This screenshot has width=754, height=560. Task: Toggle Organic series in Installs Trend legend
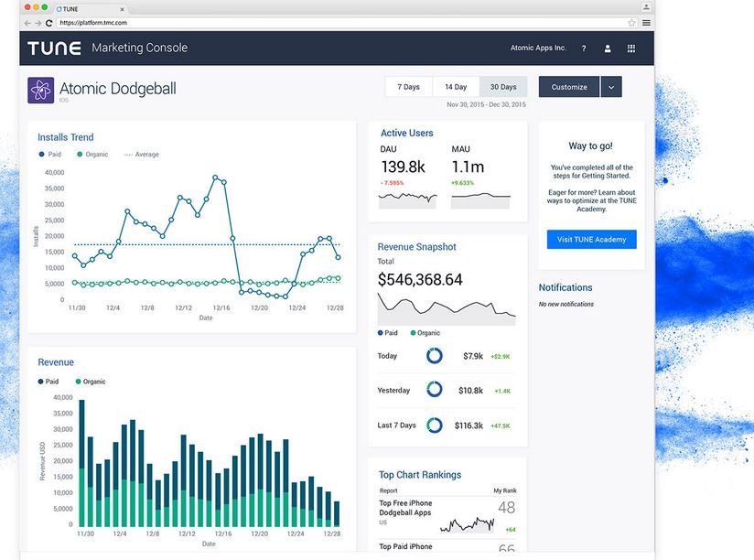[x=92, y=155]
